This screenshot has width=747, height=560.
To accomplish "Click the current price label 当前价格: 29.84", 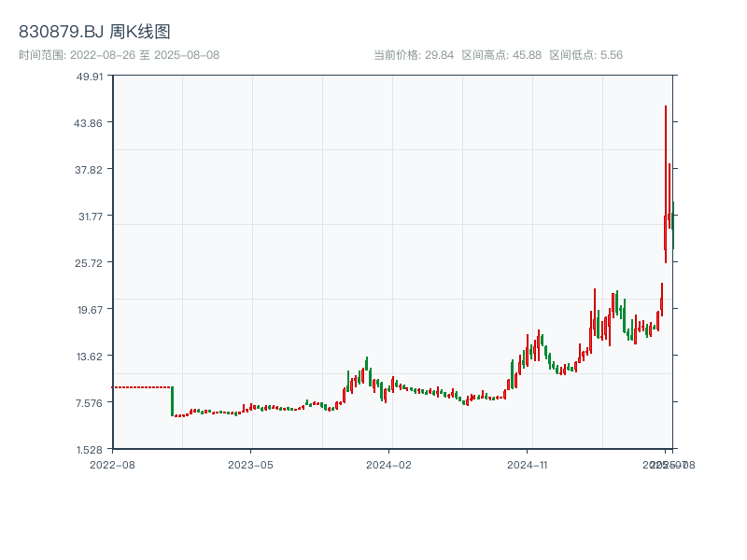I will [414, 55].
